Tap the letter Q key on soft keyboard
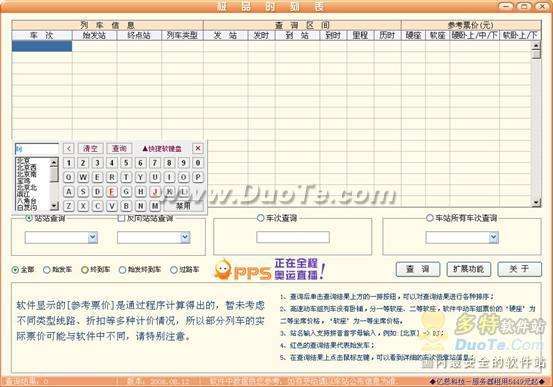Screen dimensions: 553x387 (68, 177)
